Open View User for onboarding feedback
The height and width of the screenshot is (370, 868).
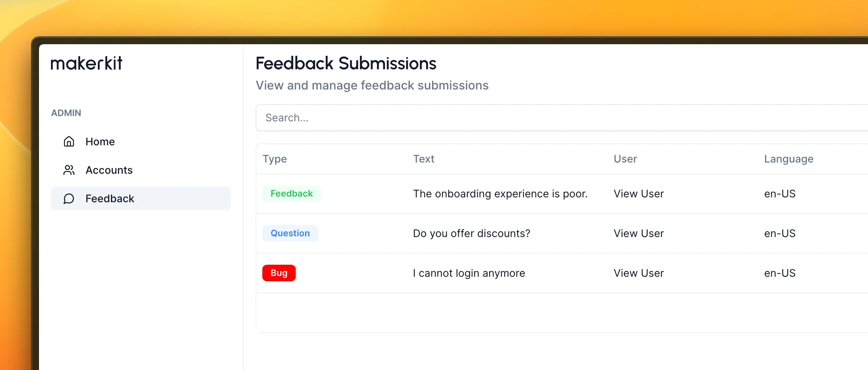639,194
